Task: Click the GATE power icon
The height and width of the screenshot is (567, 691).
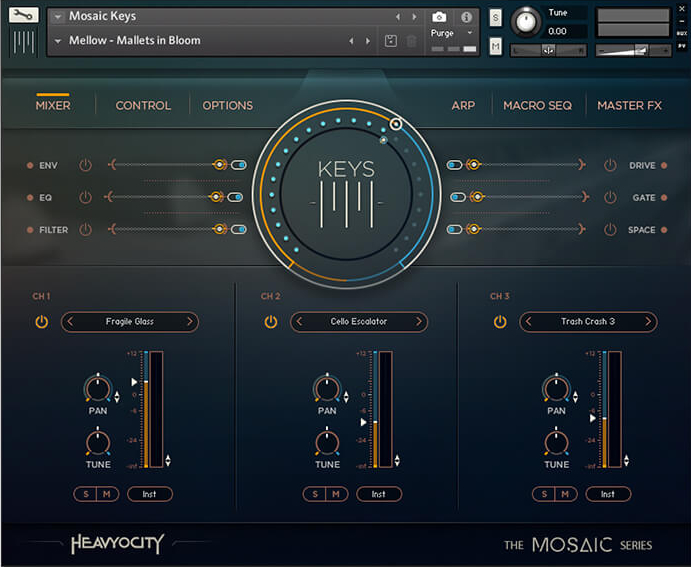Action: click(x=610, y=197)
